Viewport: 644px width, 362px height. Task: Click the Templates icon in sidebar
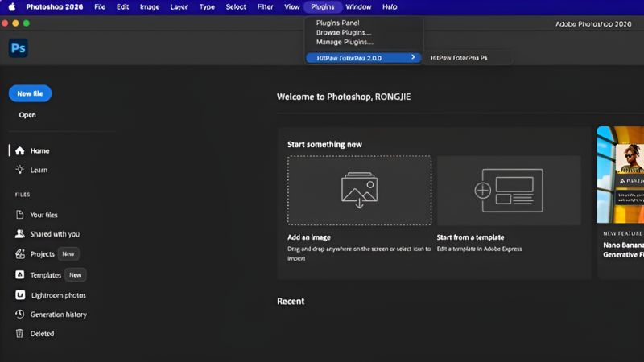(19, 274)
